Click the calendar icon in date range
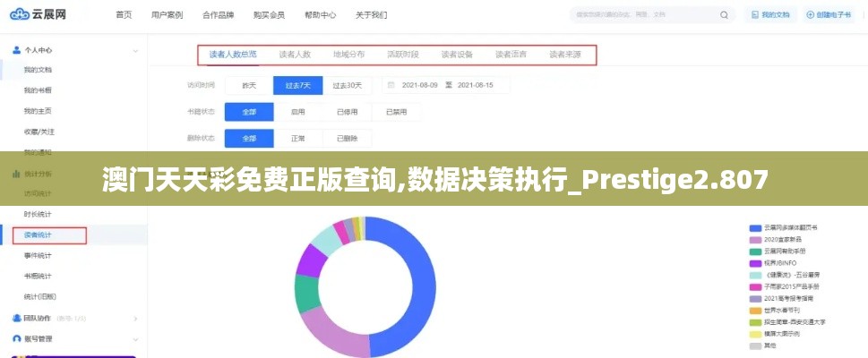Image resolution: width=868 pixels, height=358 pixels. [391, 85]
